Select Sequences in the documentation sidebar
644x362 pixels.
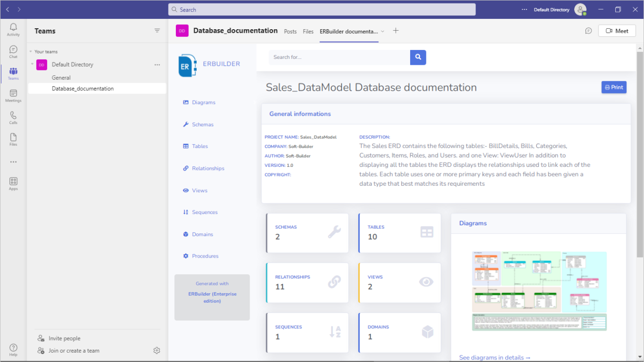[204, 212]
